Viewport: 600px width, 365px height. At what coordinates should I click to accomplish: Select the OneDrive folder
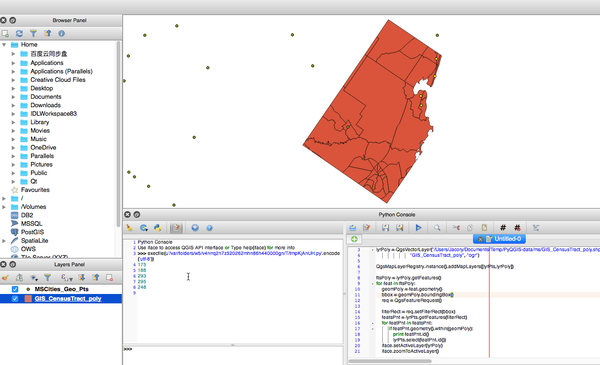point(43,148)
